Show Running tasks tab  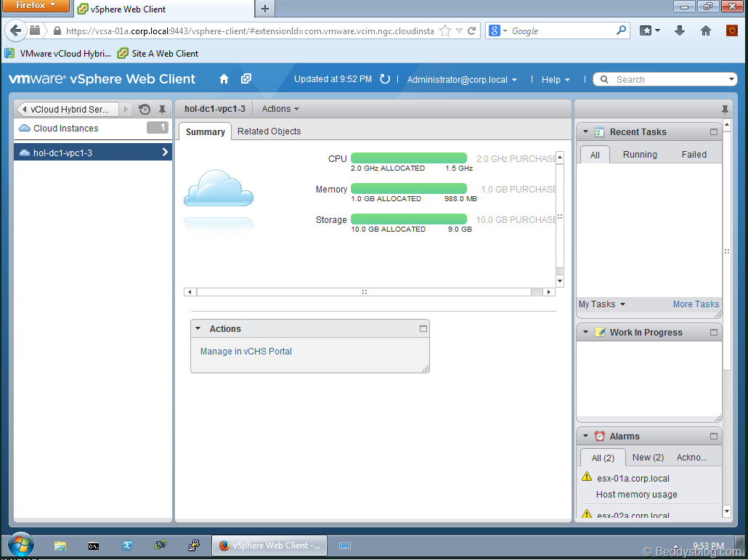[x=640, y=155]
